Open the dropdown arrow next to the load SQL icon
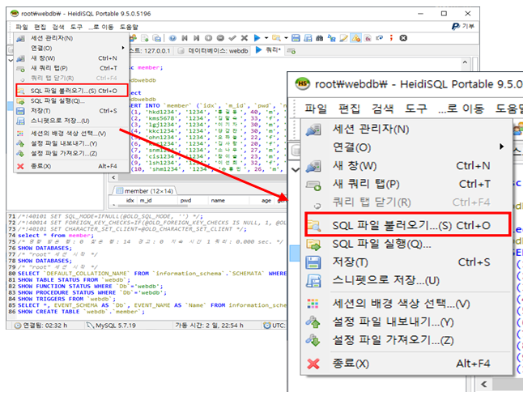This screenshot has height=400, width=532. tap(286, 38)
